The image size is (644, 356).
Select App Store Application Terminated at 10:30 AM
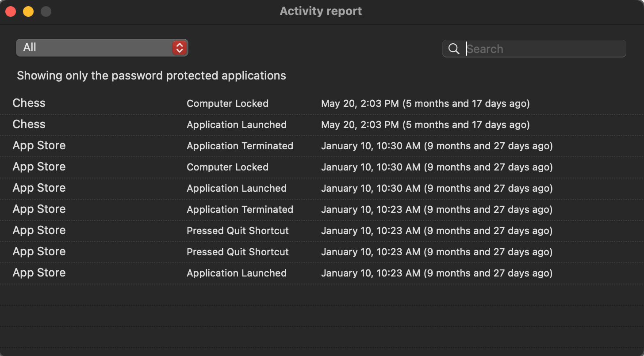[240, 146]
